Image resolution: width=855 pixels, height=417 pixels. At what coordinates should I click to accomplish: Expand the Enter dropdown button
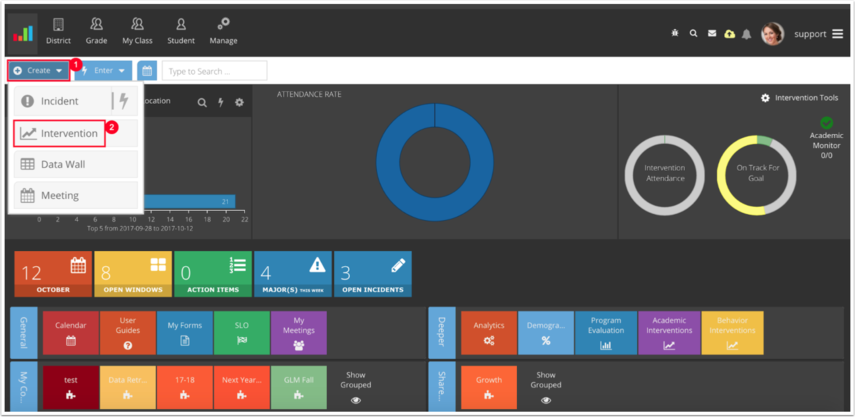pos(103,71)
